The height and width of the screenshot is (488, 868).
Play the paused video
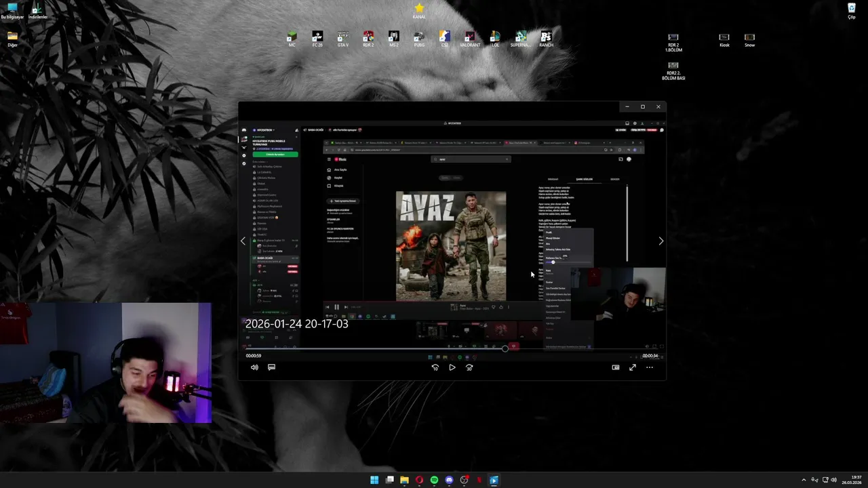(x=452, y=367)
